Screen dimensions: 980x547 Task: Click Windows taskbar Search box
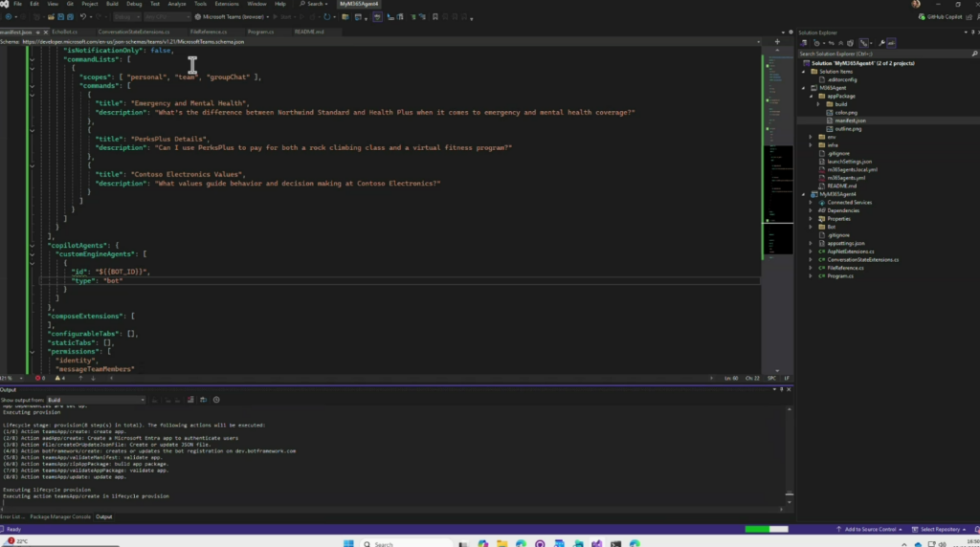(x=405, y=544)
